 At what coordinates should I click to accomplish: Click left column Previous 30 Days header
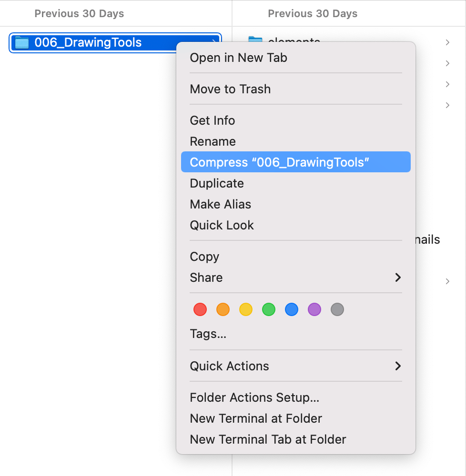tap(79, 14)
